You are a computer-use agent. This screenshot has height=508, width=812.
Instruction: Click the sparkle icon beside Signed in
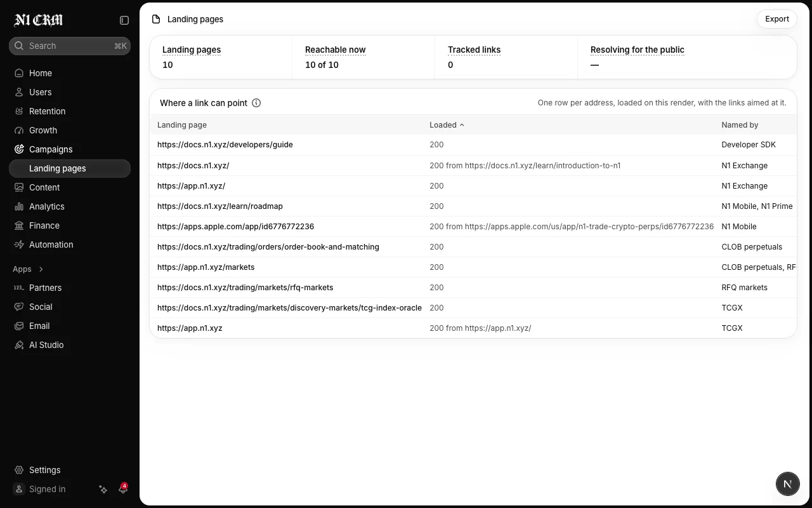[x=103, y=489]
